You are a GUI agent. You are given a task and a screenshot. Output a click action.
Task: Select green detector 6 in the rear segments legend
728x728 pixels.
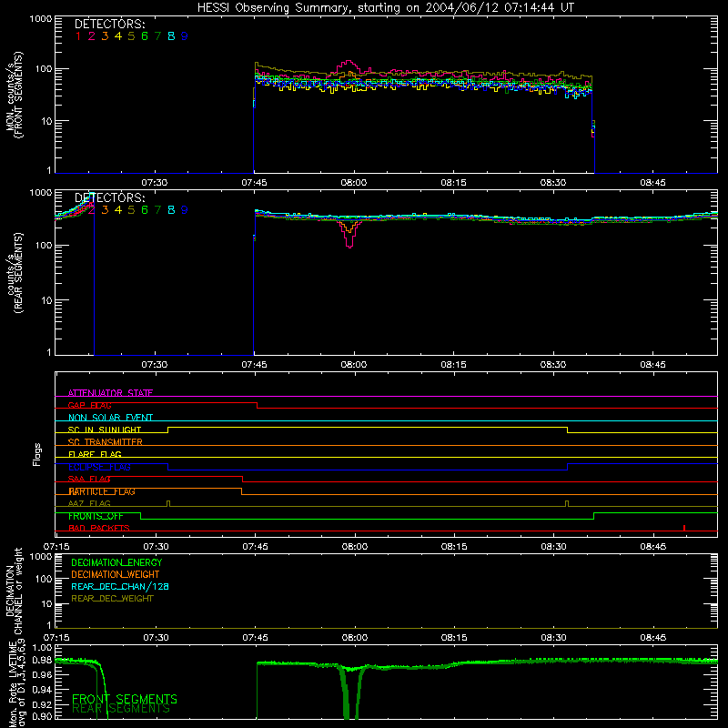coord(145,210)
